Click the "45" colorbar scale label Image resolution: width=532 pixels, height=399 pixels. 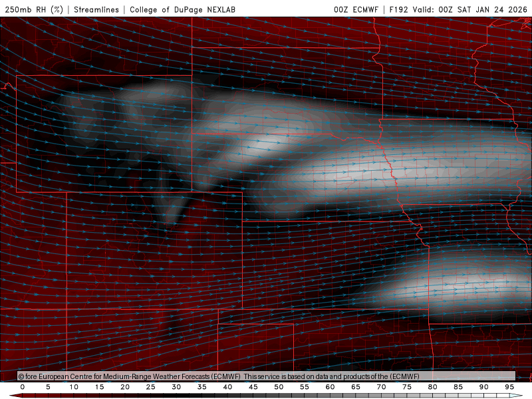point(253,387)
